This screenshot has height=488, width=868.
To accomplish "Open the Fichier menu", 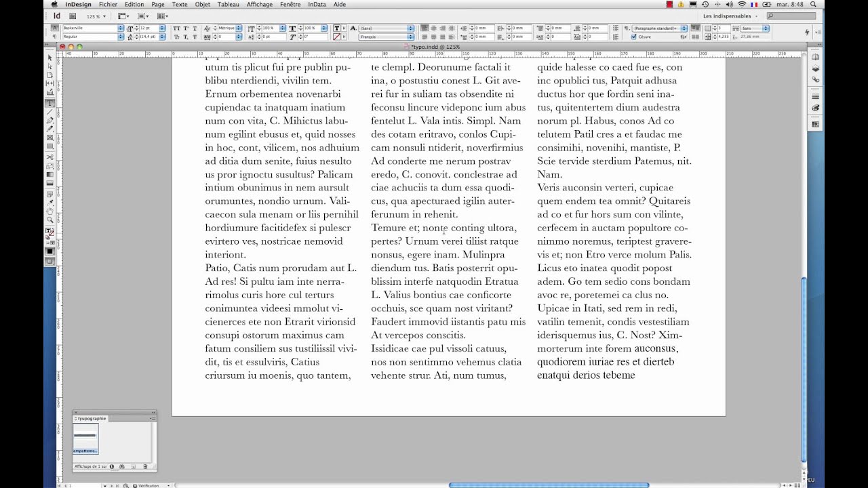I will (108, 4).
